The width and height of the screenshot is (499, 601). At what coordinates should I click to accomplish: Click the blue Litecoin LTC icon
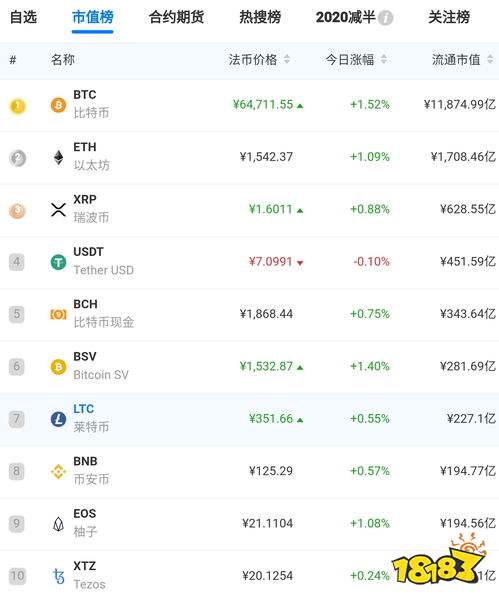point(58,419)
